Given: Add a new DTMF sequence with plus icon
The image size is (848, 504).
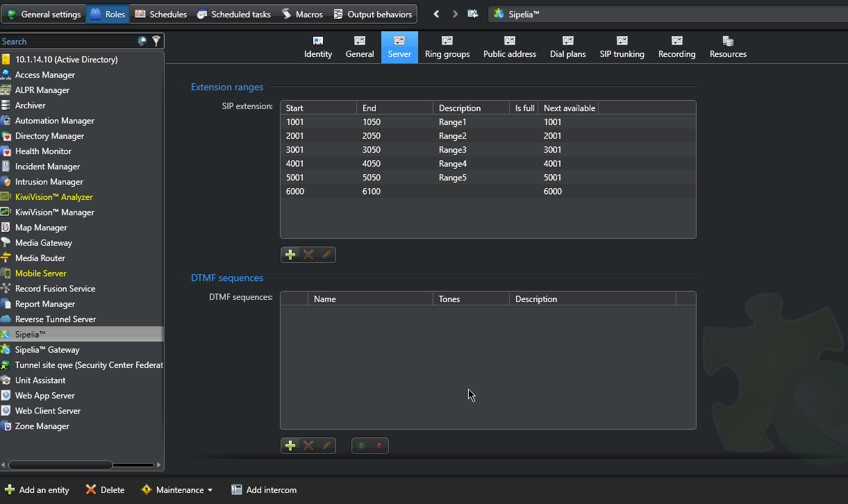Looking at the screenshot, I should [290, 446].
